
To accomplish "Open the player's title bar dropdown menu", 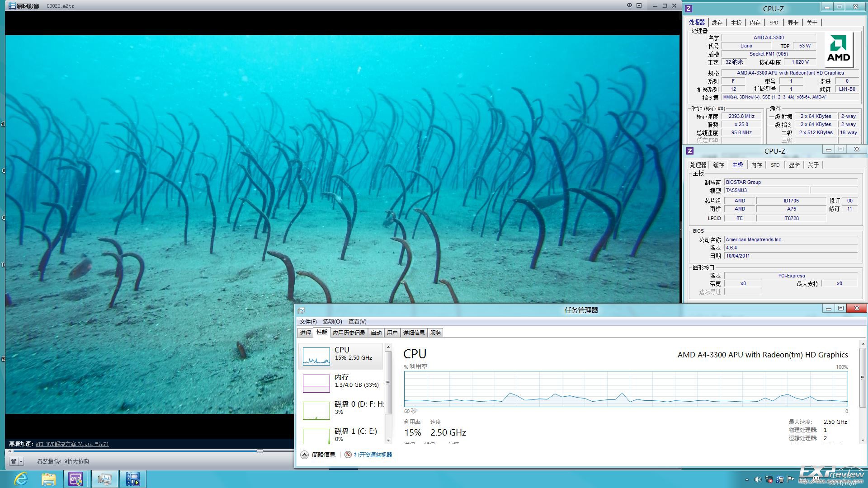I will pos(639,5).
